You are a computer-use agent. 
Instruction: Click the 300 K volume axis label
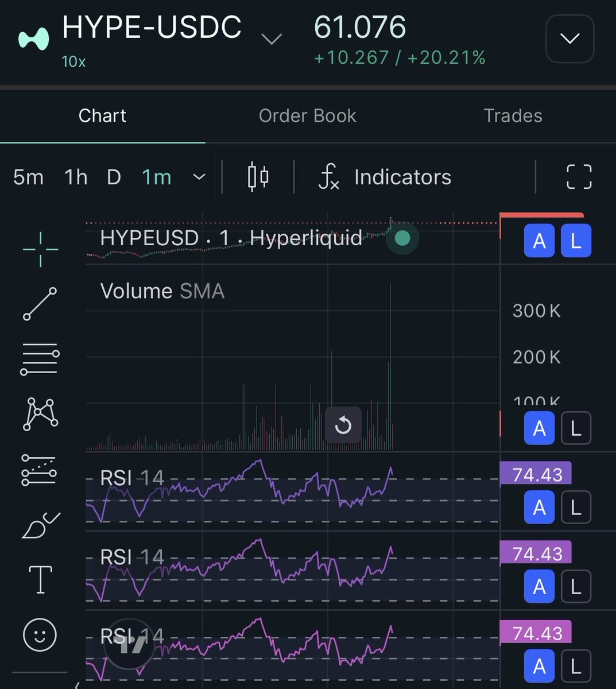tap(536, 311)
